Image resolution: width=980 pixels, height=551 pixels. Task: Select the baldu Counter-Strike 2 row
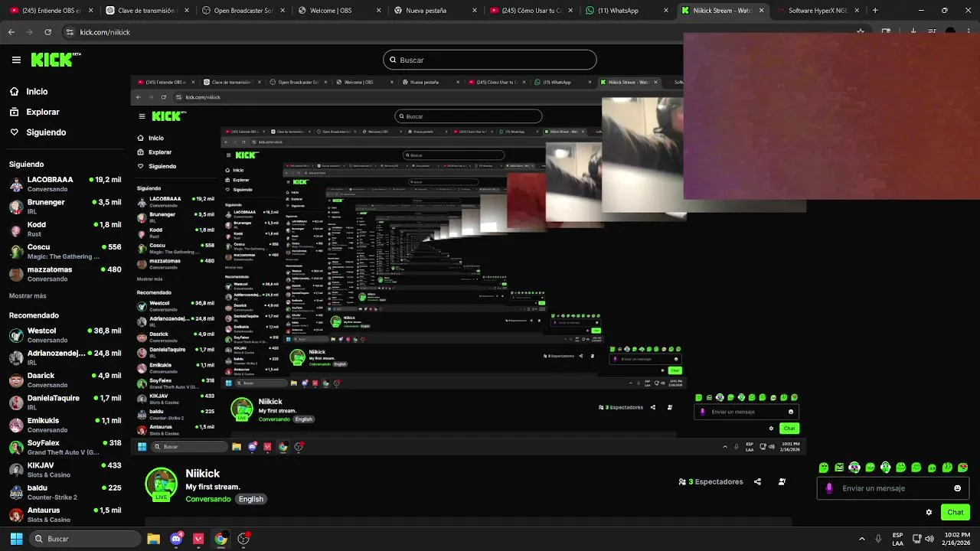click(x=65, y=492)
